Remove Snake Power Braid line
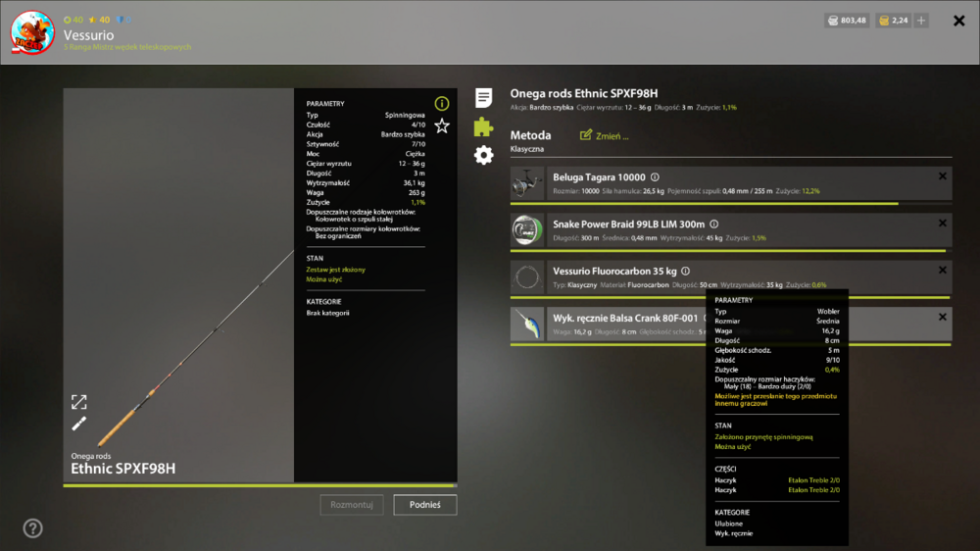Image resolution: width=980 pixels, height=551 pixels. coord(943,224)
